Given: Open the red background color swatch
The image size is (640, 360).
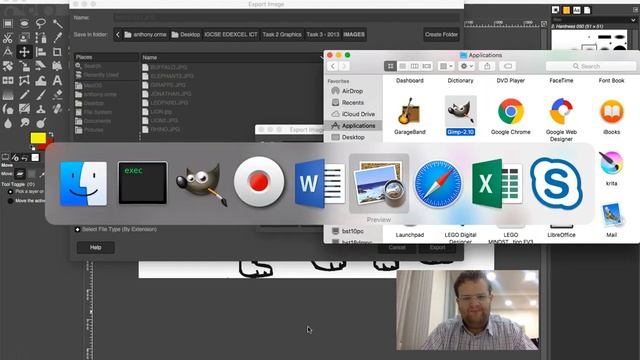Looking at the screenshot, I should pos(50,143).
